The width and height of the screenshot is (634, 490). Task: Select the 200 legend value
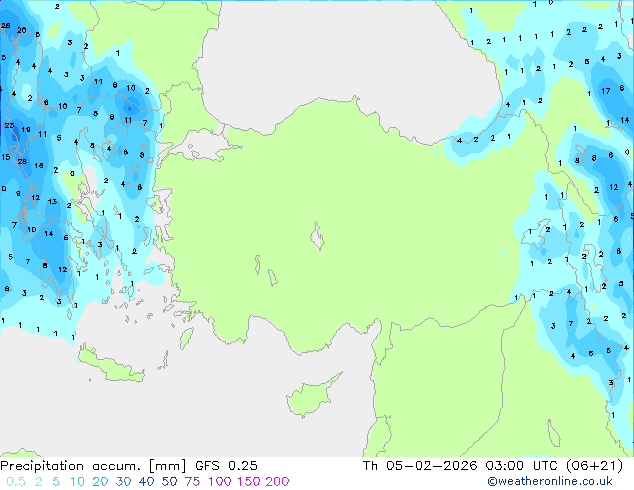(277, 482)
